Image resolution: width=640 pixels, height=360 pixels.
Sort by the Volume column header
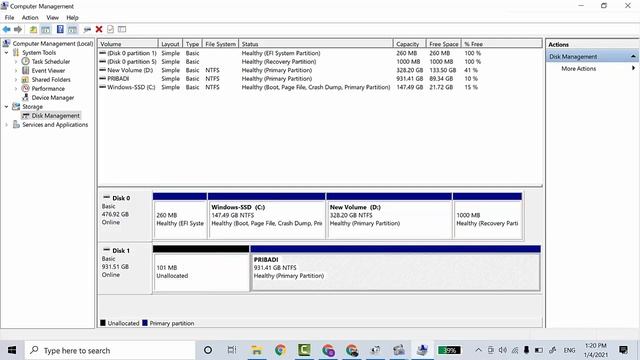[128, 44]
